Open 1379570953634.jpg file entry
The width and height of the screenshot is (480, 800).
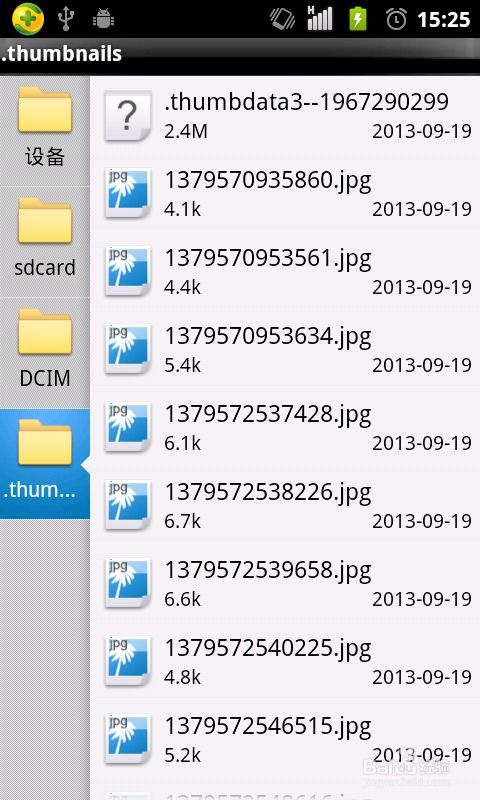(285, 349)
